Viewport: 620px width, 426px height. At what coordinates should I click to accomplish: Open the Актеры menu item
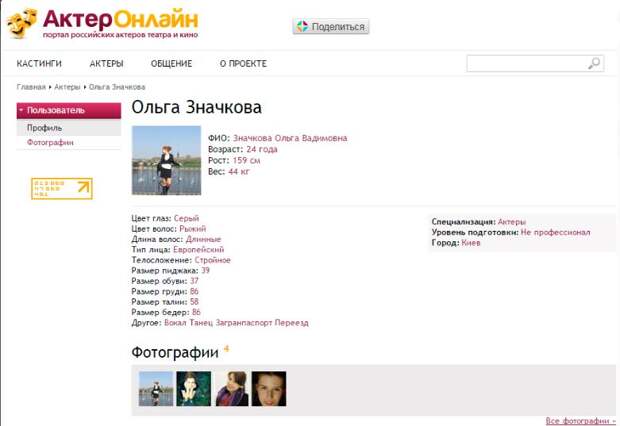pyautogui.click(x=106, y=64)
